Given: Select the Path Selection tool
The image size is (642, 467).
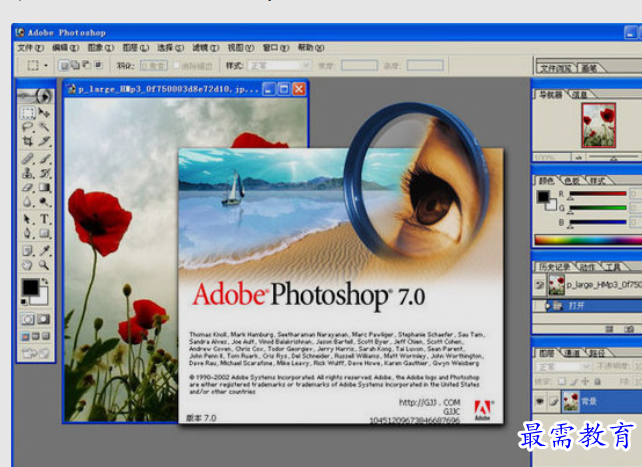Looking at the screenshot, I should [x=27, y=219].
